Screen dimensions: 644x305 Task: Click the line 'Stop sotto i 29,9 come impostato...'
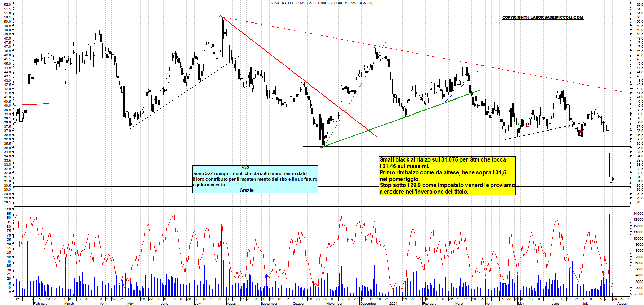click(x=447, y=185)
